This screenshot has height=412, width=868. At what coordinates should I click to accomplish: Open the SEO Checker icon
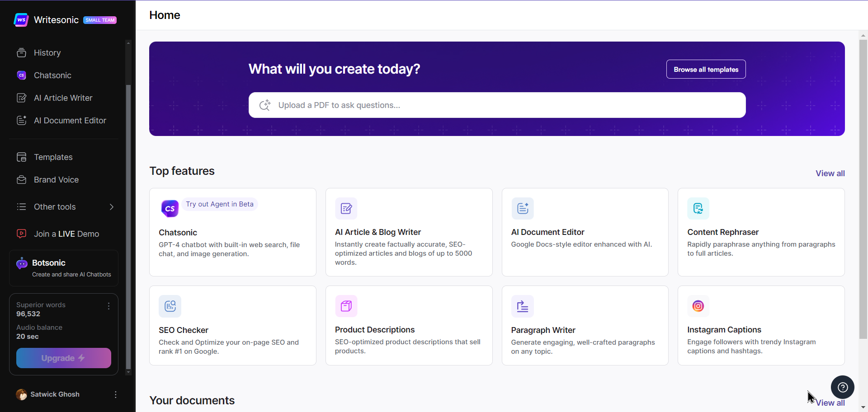(x=170, y=306)
